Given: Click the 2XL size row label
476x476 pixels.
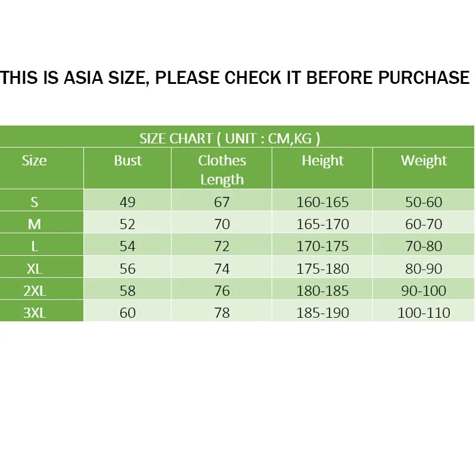Looking at the screenshot, I should (35, 291).
